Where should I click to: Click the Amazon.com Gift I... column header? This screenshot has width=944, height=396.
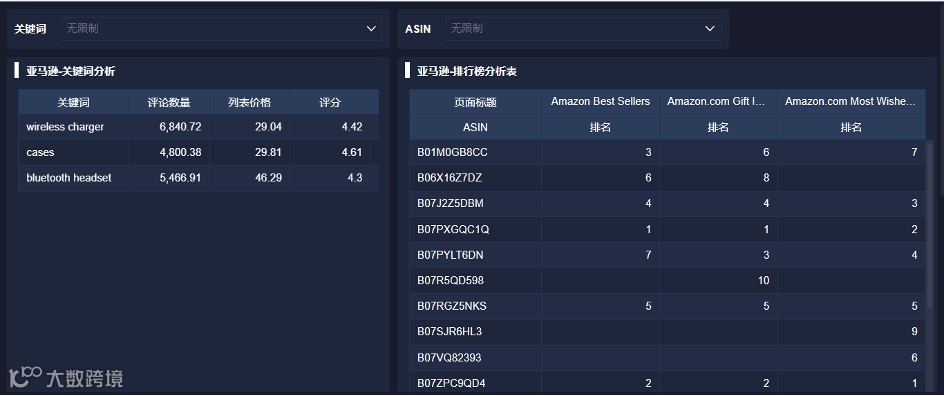coord(718,102)
